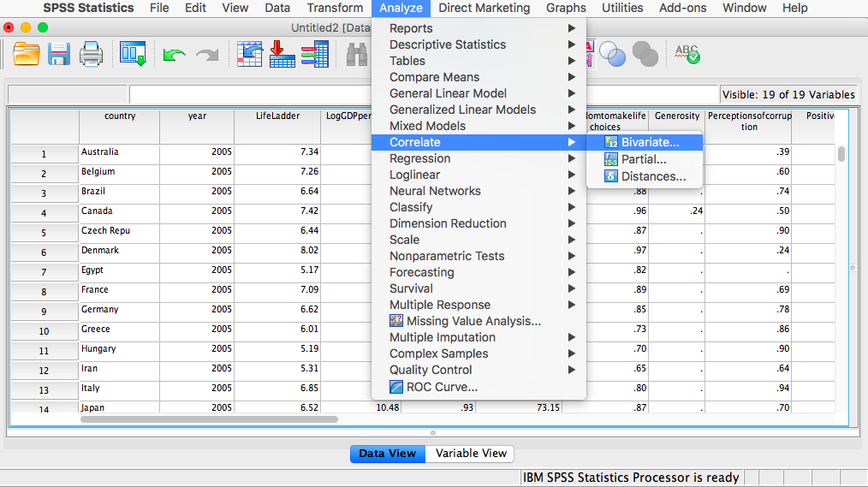Open Multiple Imputation submenu
The height and width of the screenshot is (487, 868).
coord(479,337)
